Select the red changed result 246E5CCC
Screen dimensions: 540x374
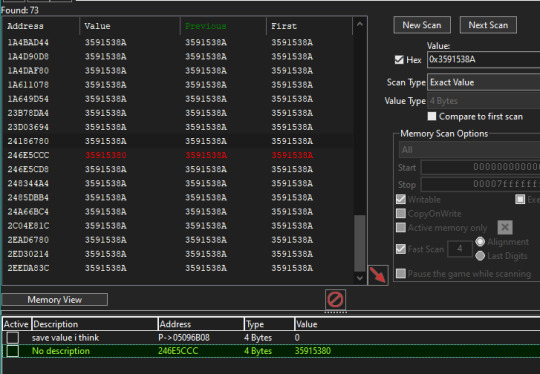point(28,155)
